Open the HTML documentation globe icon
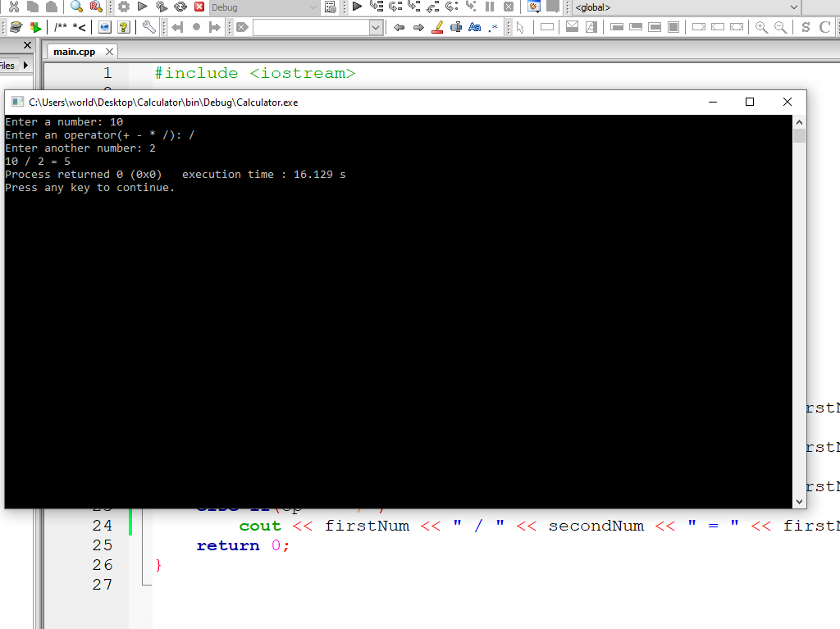 pos(105,27)
